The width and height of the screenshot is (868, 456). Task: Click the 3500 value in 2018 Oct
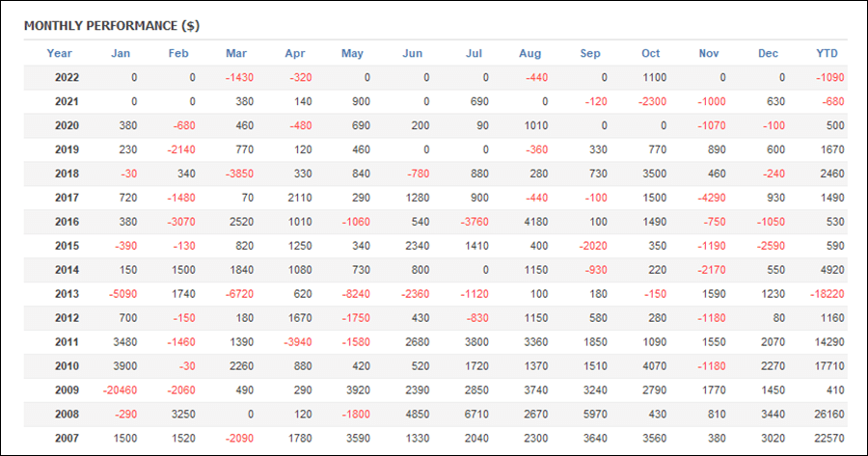pos(654,174)
